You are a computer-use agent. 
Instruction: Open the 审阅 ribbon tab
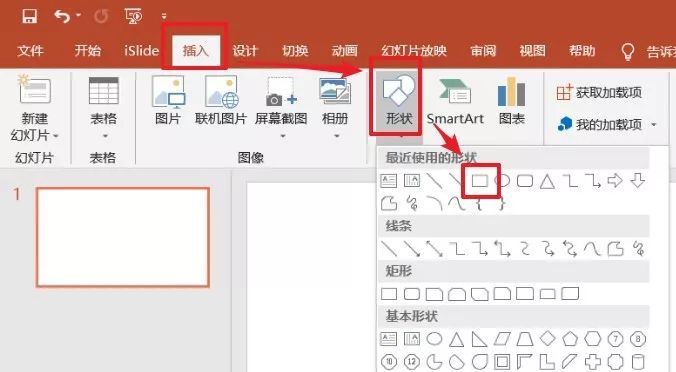click(x=483, y=50)
